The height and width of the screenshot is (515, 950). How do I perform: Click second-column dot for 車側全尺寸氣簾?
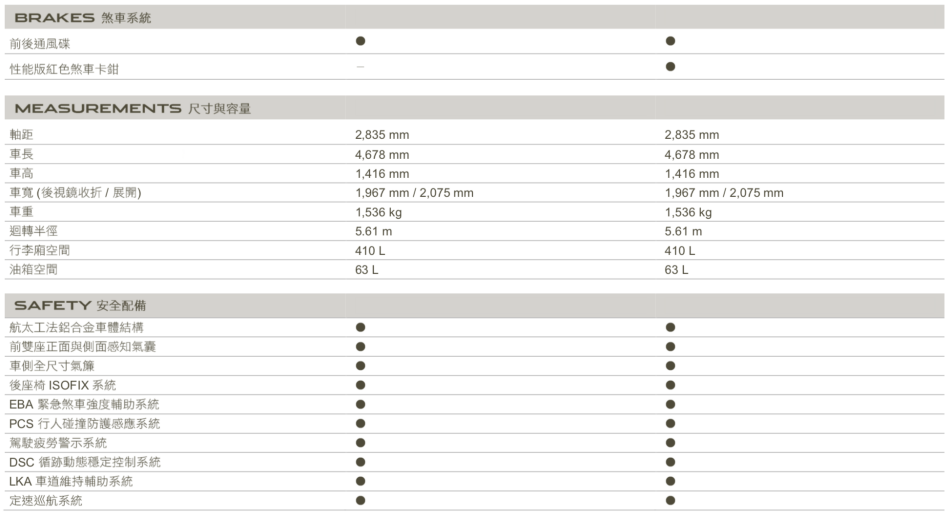click(670, 366)
